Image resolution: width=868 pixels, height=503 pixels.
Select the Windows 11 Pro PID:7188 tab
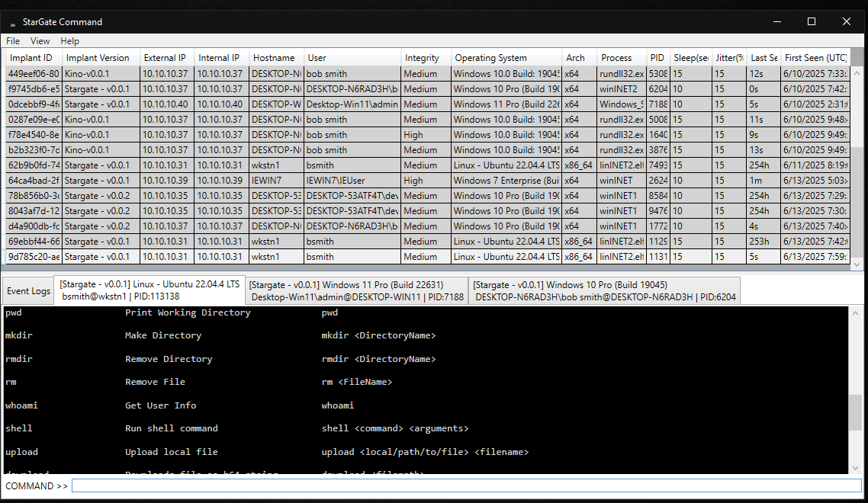click(x=357, y=291)
